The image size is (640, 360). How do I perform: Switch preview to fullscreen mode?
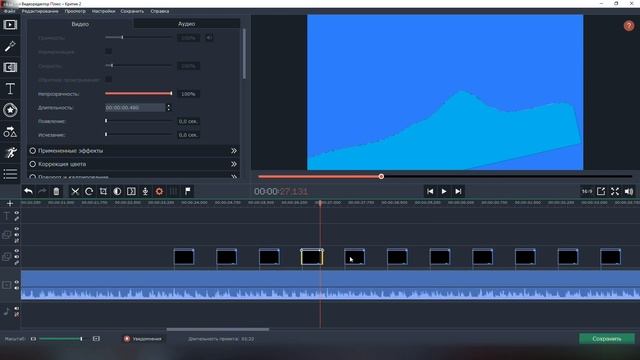point(615,191)
